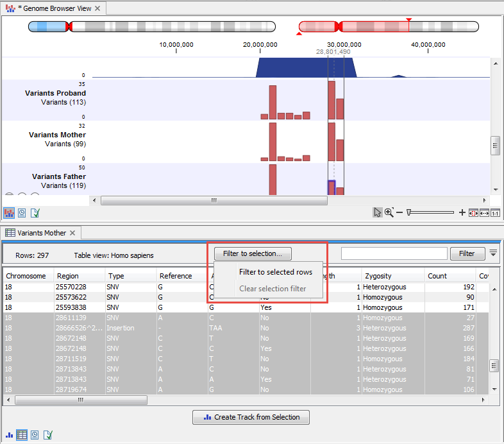Click the fit width zoom icon

point(484,213)
